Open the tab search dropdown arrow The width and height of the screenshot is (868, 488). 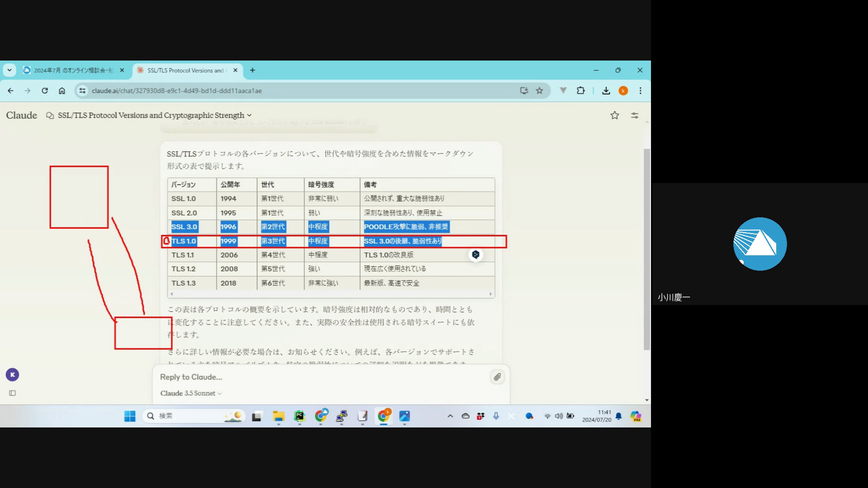point(9,70)
